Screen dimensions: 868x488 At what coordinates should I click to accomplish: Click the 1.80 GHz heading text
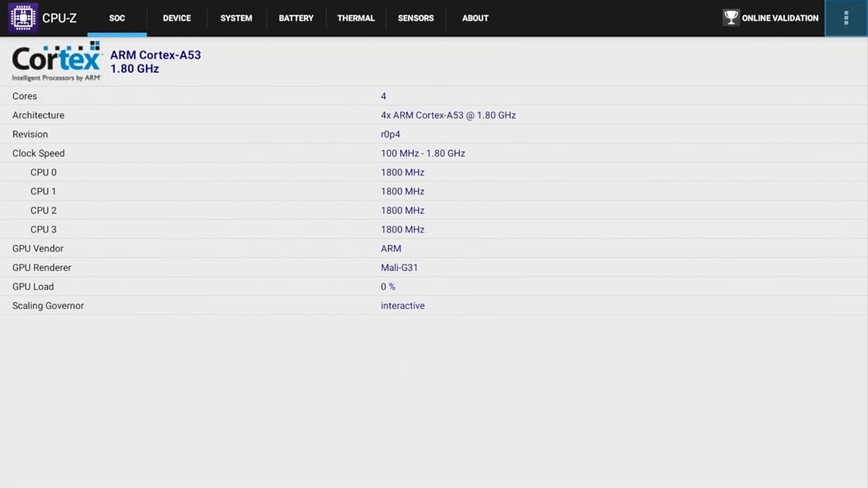tap(135, 69)
